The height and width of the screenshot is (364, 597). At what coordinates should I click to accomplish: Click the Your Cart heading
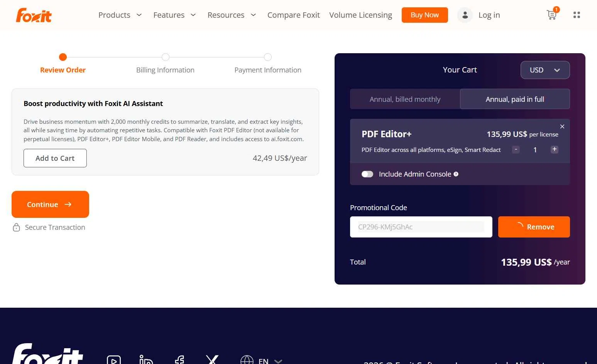(460, 70)
